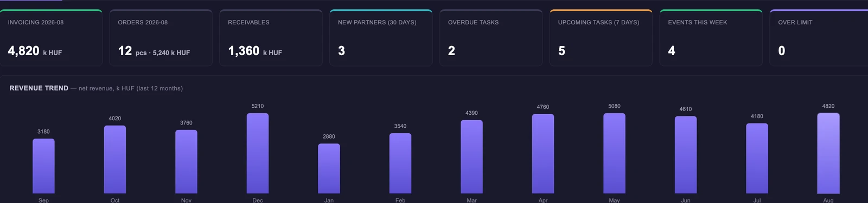Select the Feb revenue bar

[x=400, y=163]
